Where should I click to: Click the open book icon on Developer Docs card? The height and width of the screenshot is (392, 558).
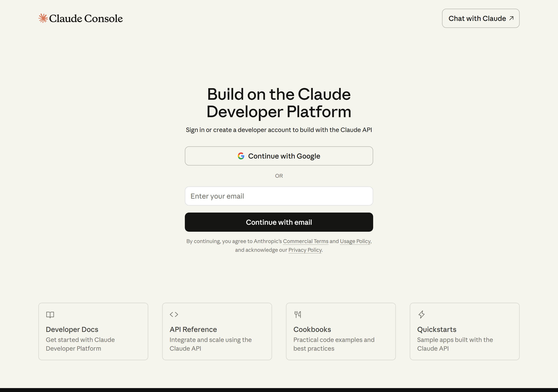pyautogui.click(x=50, y=314)
